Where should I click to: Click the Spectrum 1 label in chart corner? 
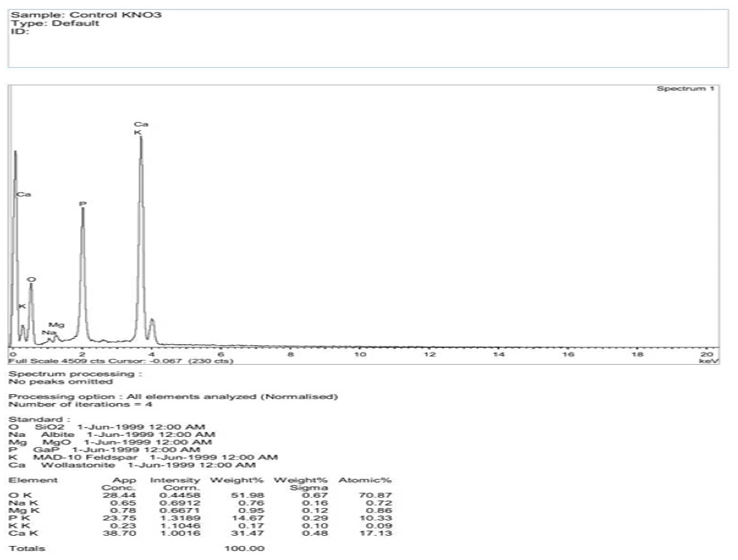pos(685,89)
